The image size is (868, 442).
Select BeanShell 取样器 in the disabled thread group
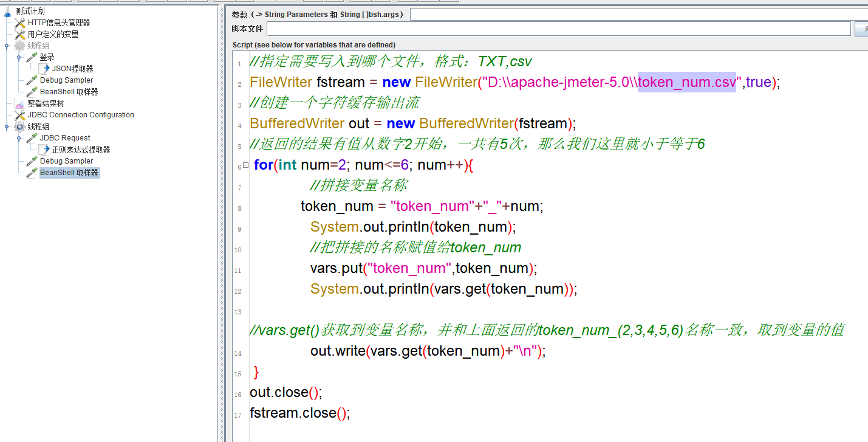69,92
